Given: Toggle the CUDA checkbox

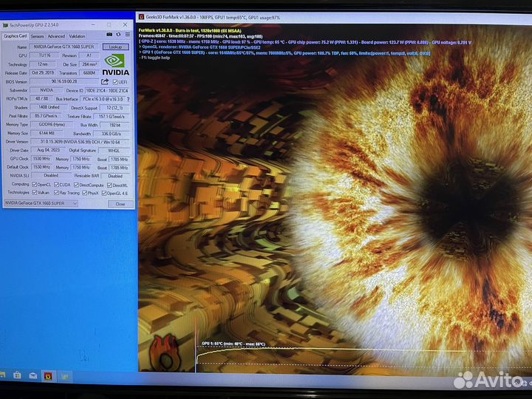Looking at the screenshot, I should point(55,185).
